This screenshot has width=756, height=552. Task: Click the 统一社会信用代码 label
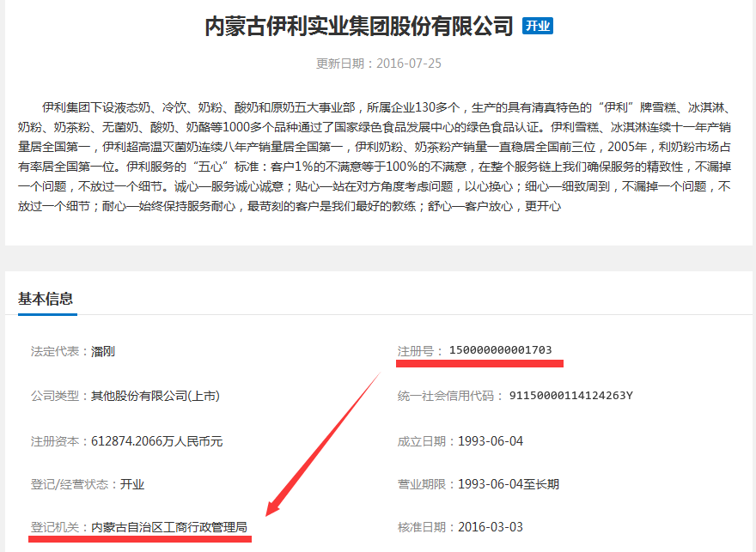click(446, 396)
